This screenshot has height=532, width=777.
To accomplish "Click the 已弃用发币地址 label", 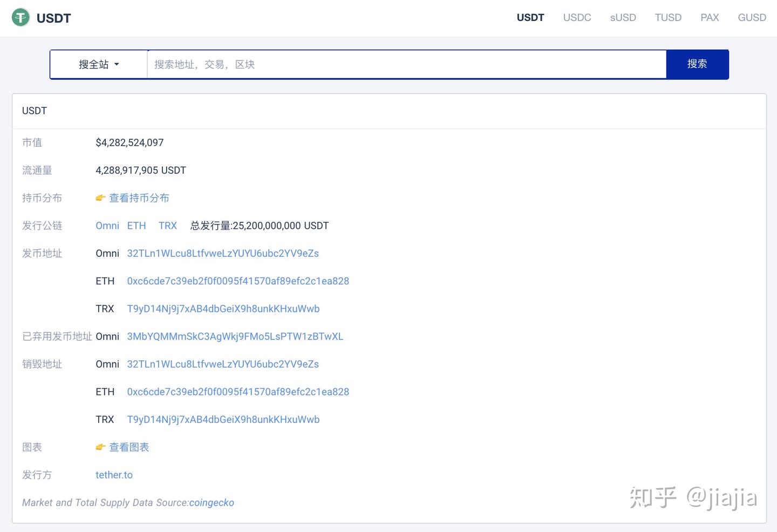I will pos(57,337).
